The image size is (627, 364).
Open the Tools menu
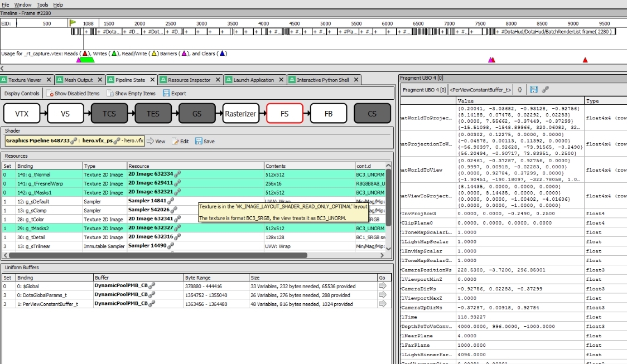pyautogui.click(x=42, y=5)
